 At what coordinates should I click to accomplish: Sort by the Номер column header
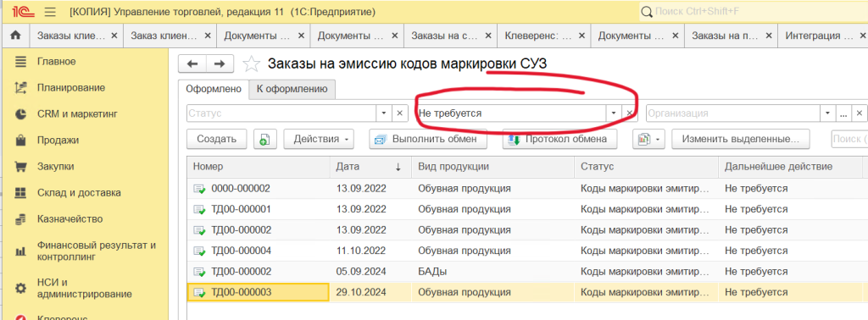(x=259, y=167)
